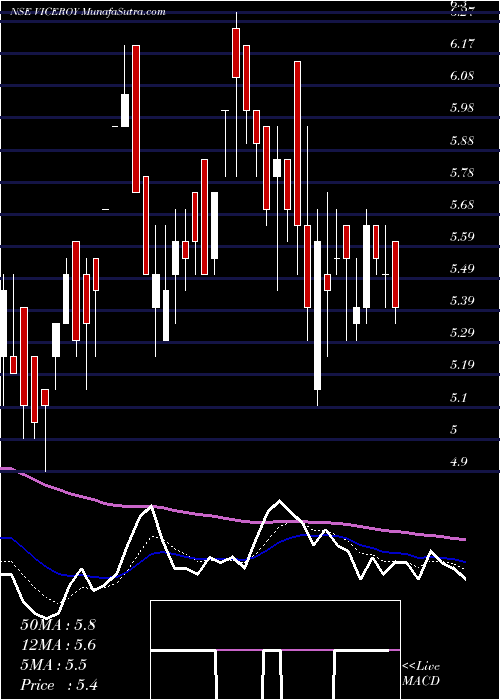The height and width of the screenshot is (700, 500).
Task: Click the NSE VICEROY MunafaSutra.com title text
Action: (x=88, y=12)
